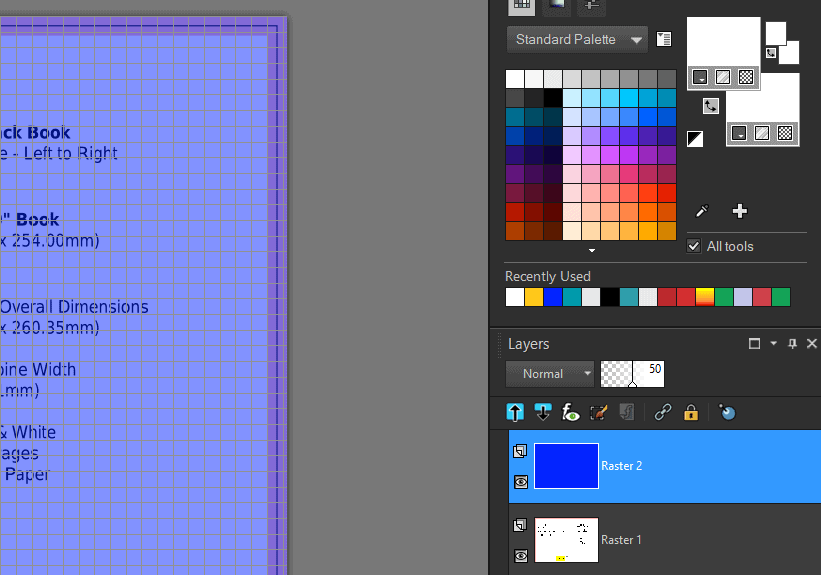
Task: Select bright blue swatch in Recently Used
Action: click(x=553, y=297)
